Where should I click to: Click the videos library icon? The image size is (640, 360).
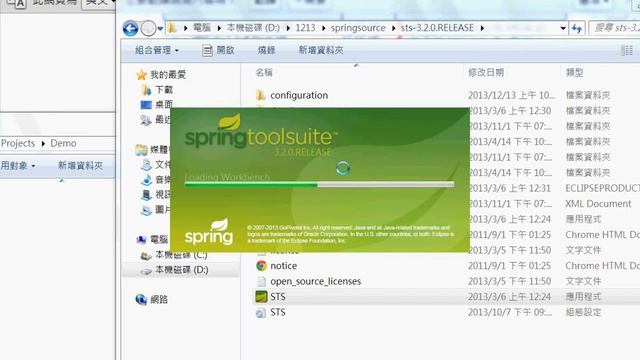[146, 195]
